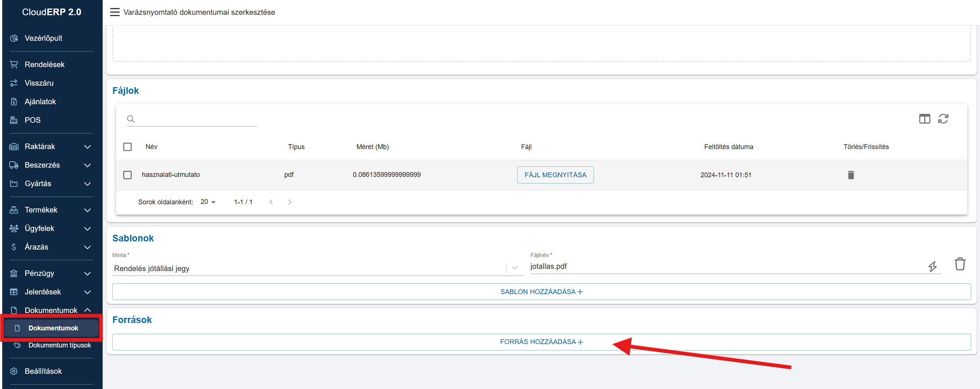The image size is (980, 389).
Task: Expand the Árazás menu chevron
Action: pyautogui.click(x=87, y=247)
